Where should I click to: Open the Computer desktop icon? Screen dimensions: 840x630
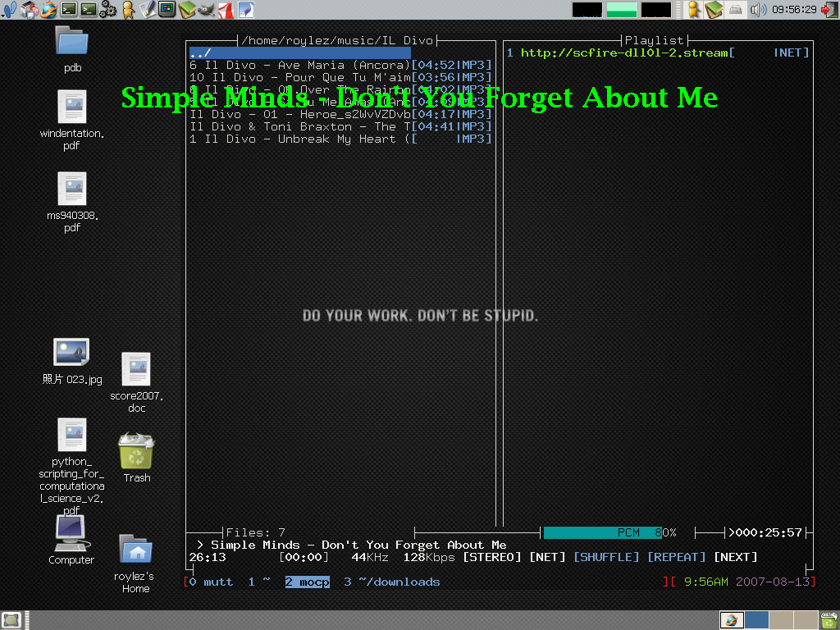[71, 540]
